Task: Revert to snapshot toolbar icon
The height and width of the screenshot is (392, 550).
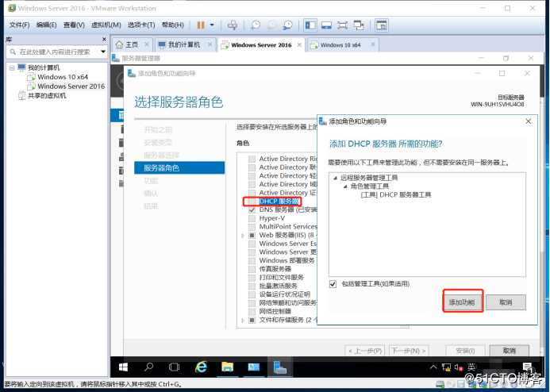Action: (x=271, y=25)
